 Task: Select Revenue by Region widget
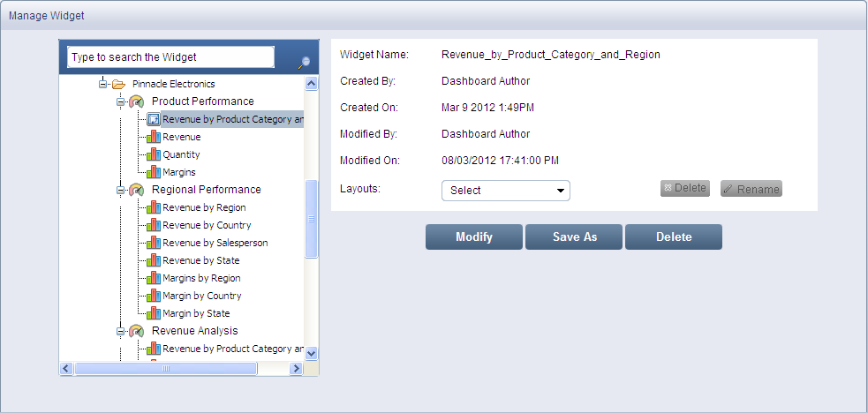[x=204, y=207]
